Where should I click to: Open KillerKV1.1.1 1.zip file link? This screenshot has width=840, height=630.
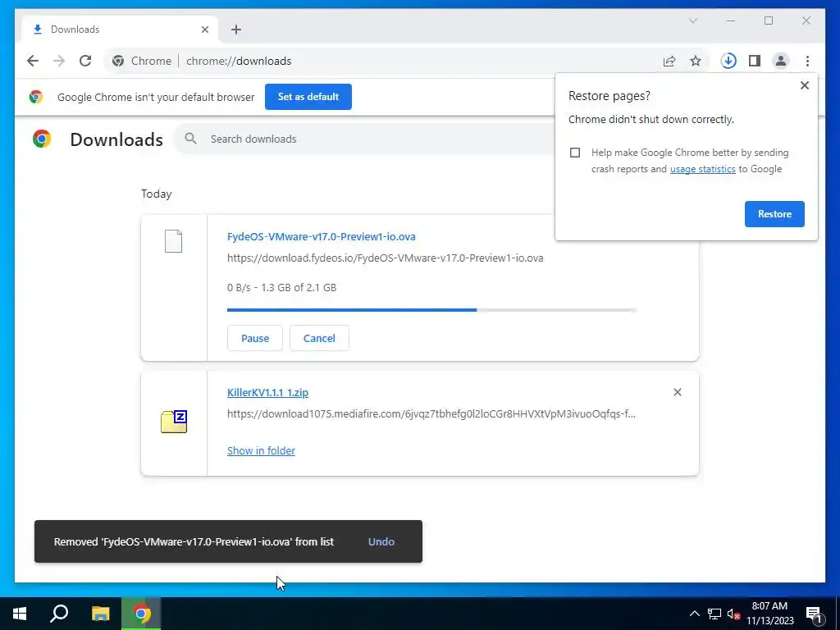[x=267, y=392]
